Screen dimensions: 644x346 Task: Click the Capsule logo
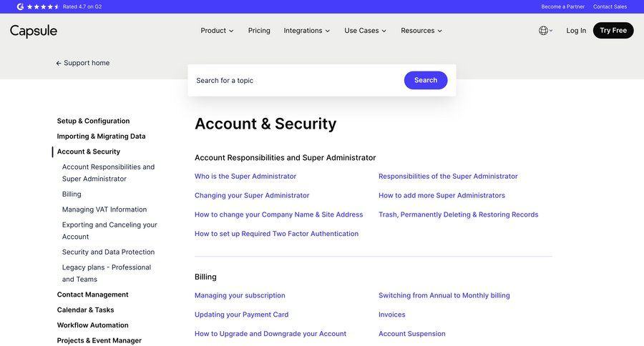pyautogui.click(x=34, y=31)
